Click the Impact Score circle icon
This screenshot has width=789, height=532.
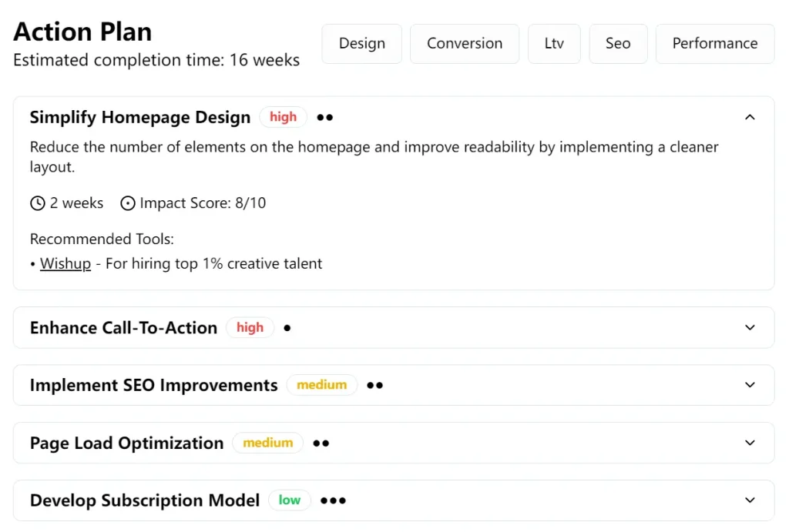128,202
